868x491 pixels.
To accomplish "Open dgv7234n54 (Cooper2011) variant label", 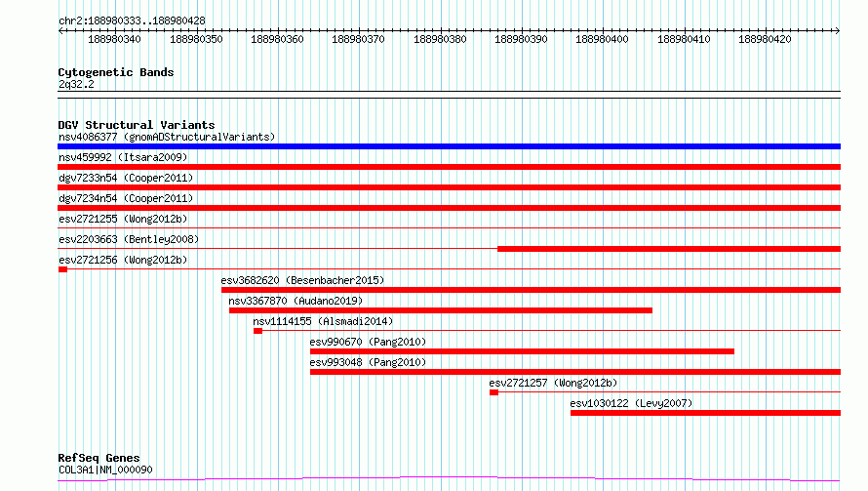I will point(126,198).
